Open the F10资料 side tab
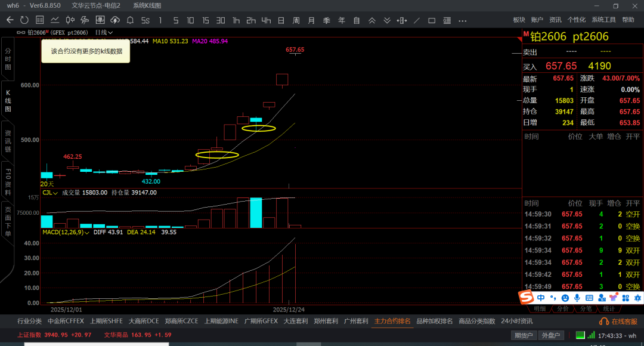Viewport: 644px width, 346px height. pos(8,182)
